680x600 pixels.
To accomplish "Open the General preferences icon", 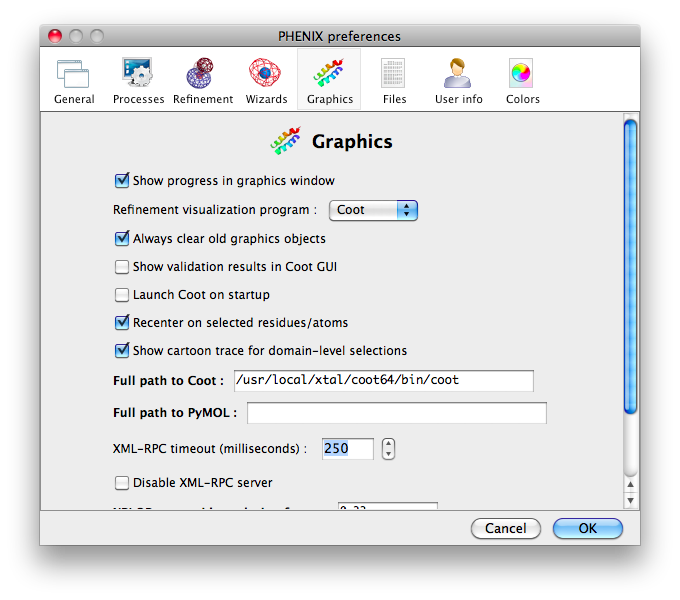I will pyautogui.click(x=74, y=80).
